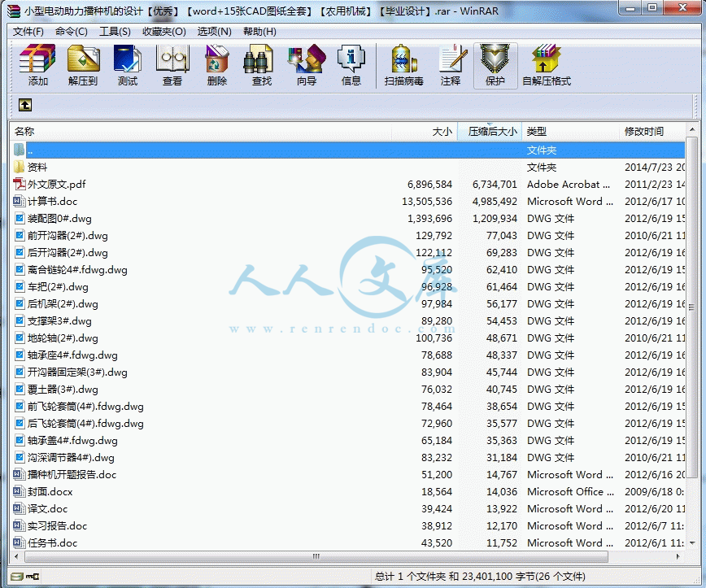The height and width of the screenshot is (588, 706).
Task: Open the 文件(F) menu
Action: 28,32
